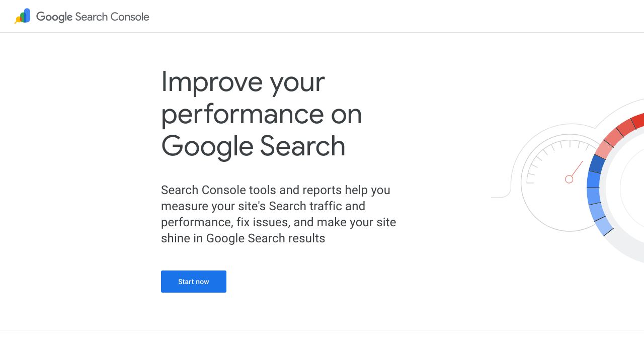Click the yellow magnifier part of the logo

pyautogui.click(x=19, y=20)
